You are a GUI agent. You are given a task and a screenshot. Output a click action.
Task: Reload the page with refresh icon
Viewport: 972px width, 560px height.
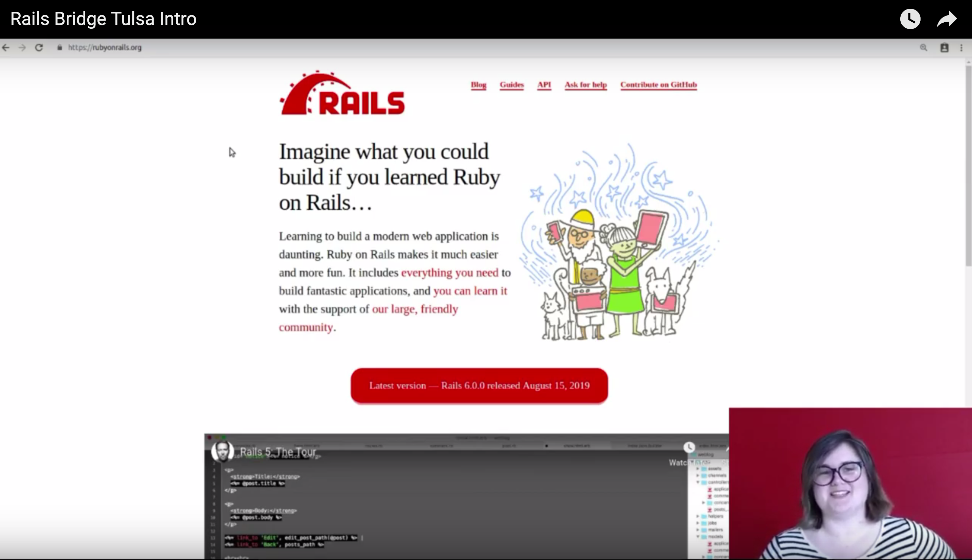tap(39, 48)
